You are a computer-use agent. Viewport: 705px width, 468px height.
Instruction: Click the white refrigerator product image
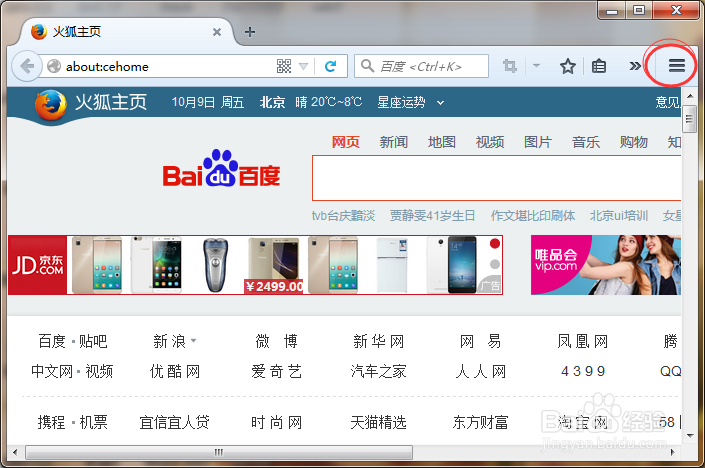click(x=392, y=265)
